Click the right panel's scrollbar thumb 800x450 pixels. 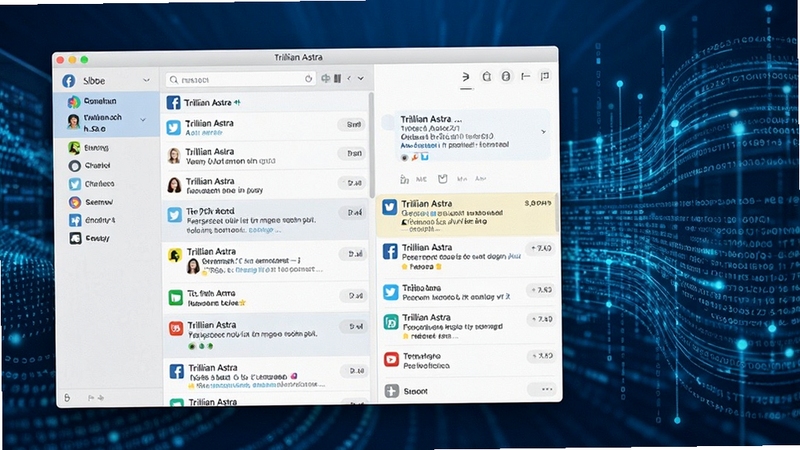point(557,213)
